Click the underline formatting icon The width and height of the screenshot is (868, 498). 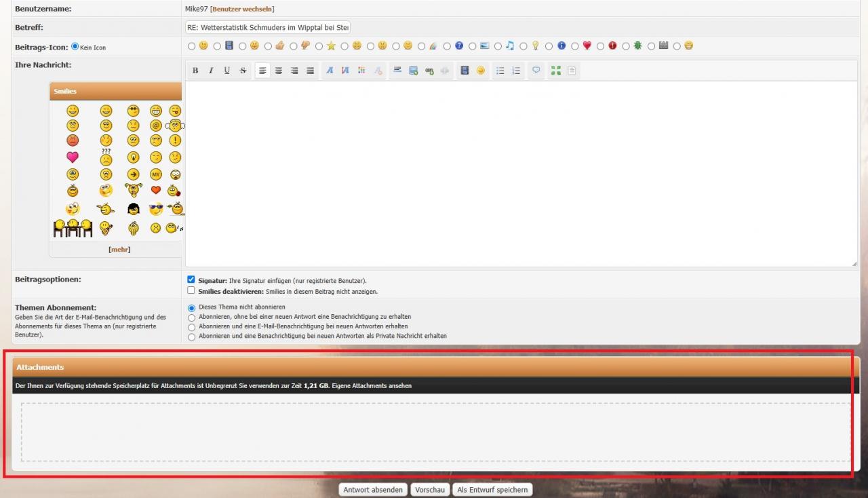[226, 71]
